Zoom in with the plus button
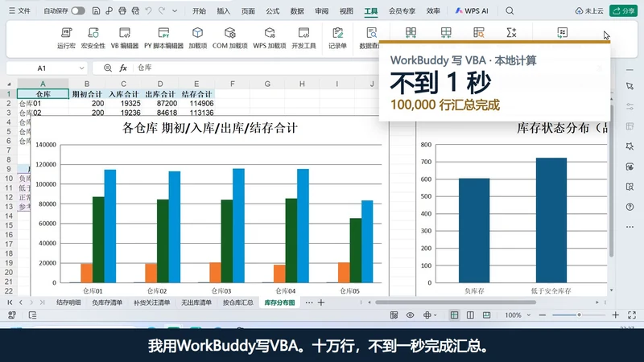Viewport: 644px width, 362px height. 615,315
